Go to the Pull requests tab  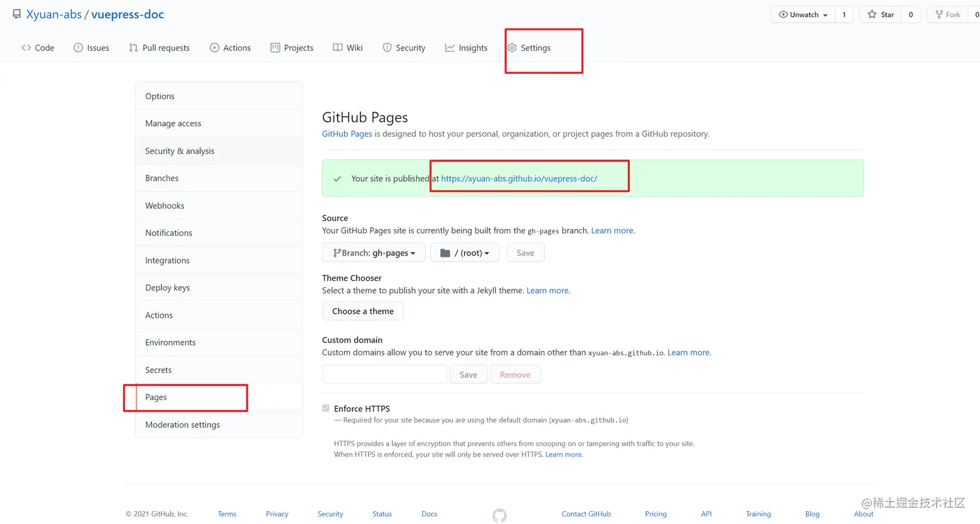159,47
